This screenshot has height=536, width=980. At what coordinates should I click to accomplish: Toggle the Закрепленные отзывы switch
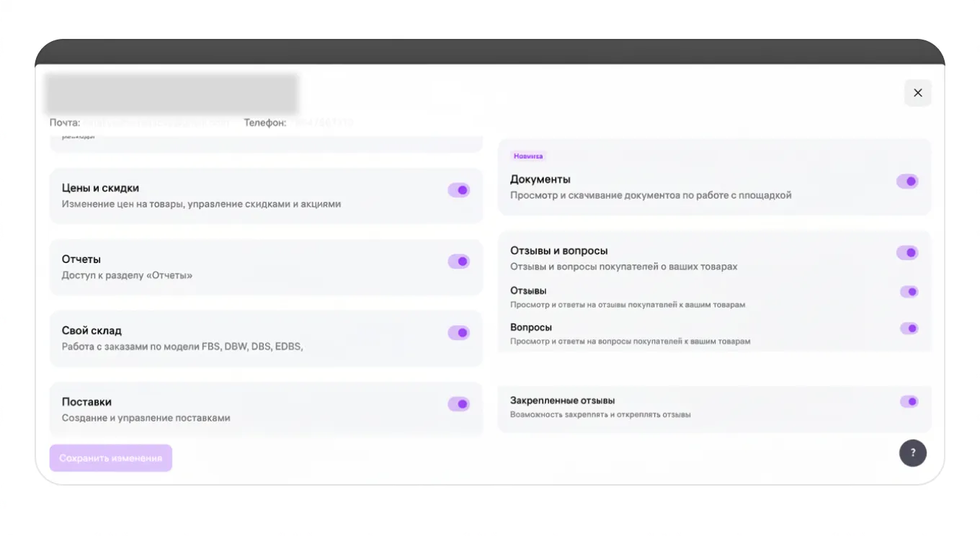coord(909,401)
